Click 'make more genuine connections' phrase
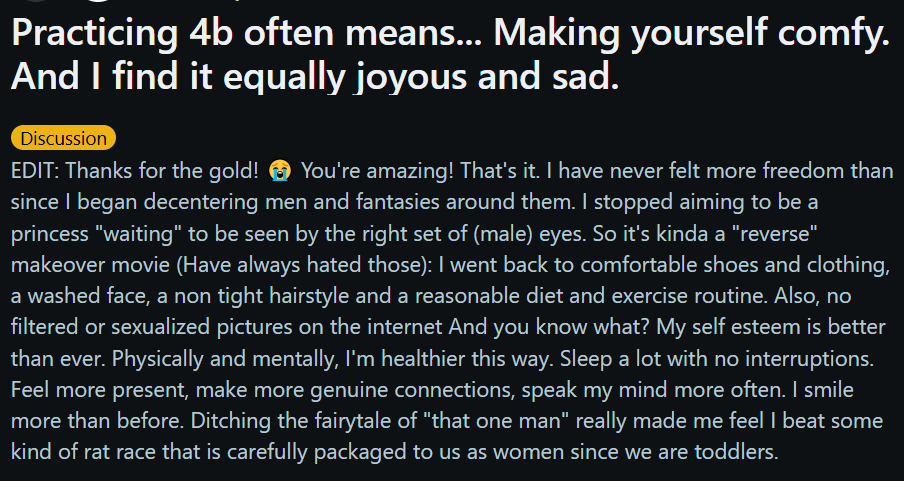904x481 pixels. [x=355, y=390]
